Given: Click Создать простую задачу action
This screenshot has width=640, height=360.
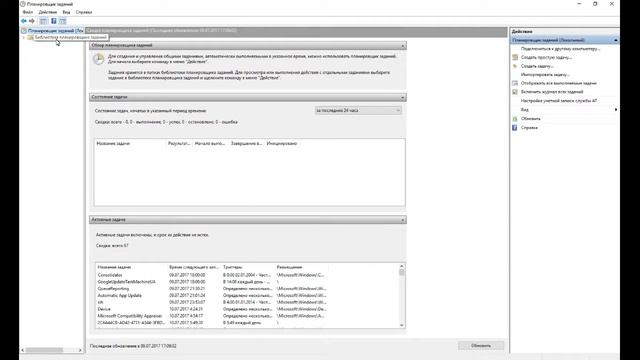Looking at the screenshot, I should 546,58.
